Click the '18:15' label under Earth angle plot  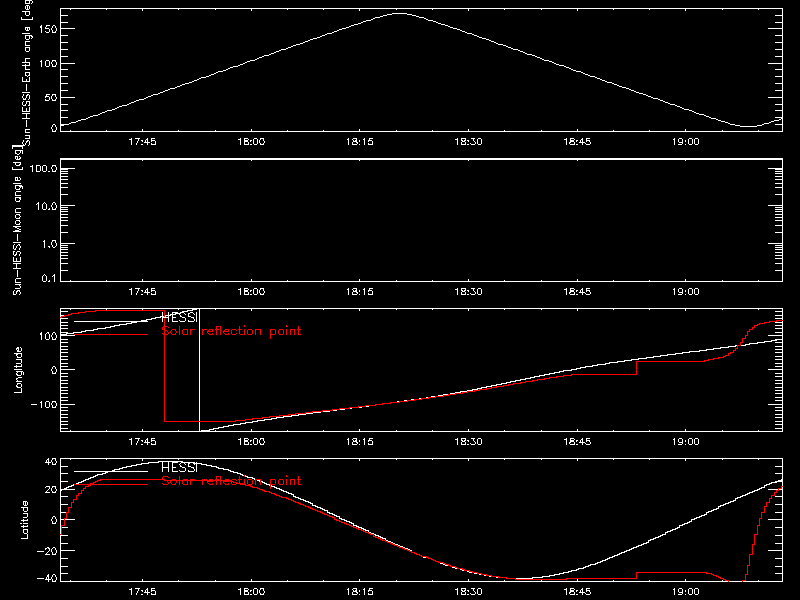coord(360,142)
